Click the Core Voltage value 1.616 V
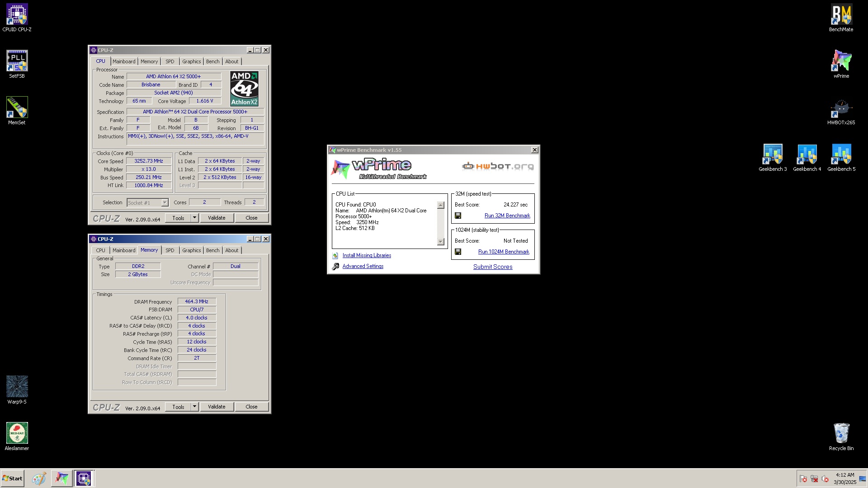 (205, 101)
